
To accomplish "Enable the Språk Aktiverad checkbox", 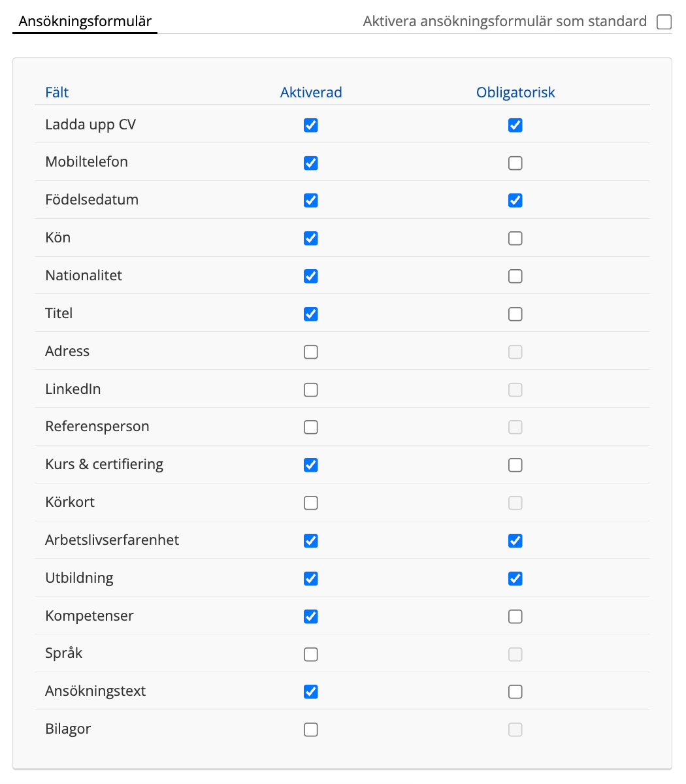I will (311, 654).
